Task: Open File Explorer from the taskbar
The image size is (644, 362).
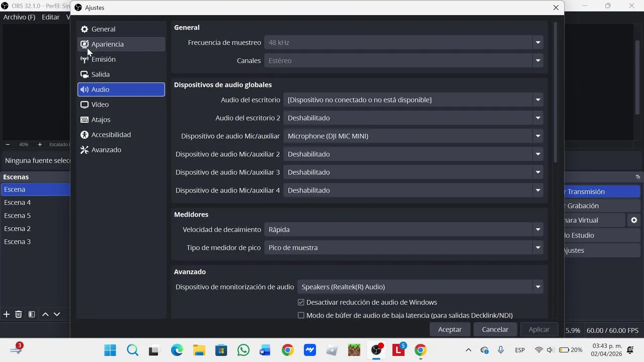Action: click(199, 350)
